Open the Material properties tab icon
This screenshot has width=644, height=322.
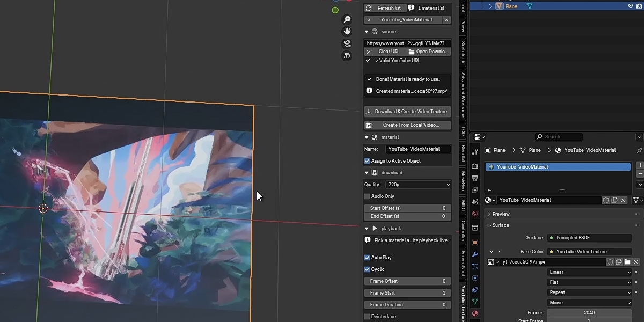point(475,313)
